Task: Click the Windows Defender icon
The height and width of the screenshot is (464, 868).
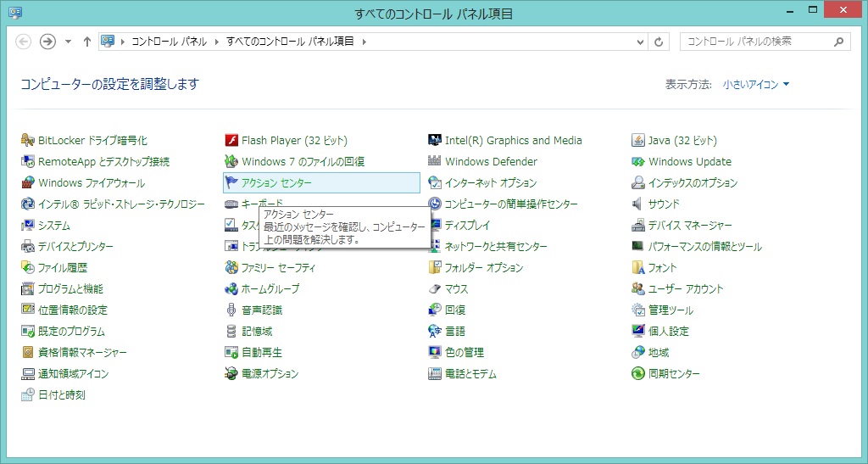Action: coord(435,162)
